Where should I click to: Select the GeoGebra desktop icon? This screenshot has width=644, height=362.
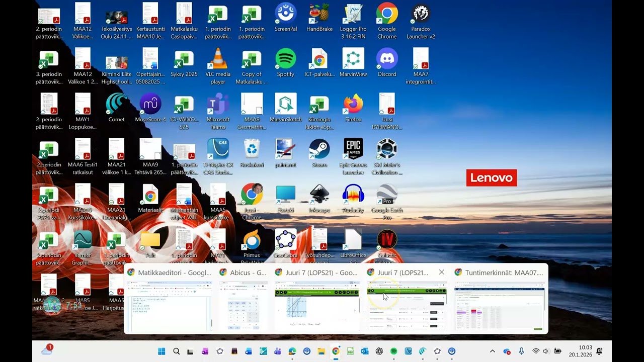[285, 244]
